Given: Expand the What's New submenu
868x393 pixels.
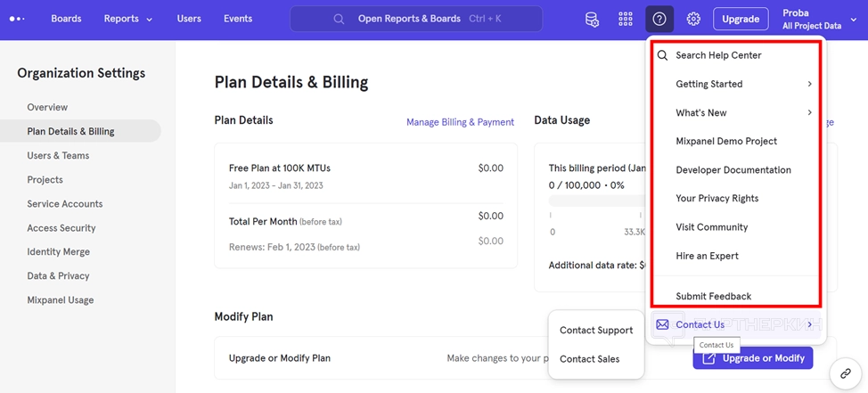Looking at the screenshot, I should pos(743,112).
